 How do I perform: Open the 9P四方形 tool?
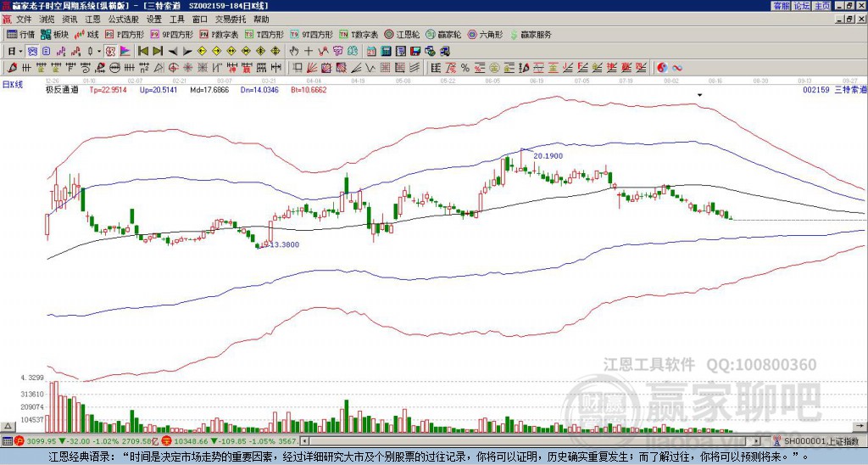click(172, 34)
